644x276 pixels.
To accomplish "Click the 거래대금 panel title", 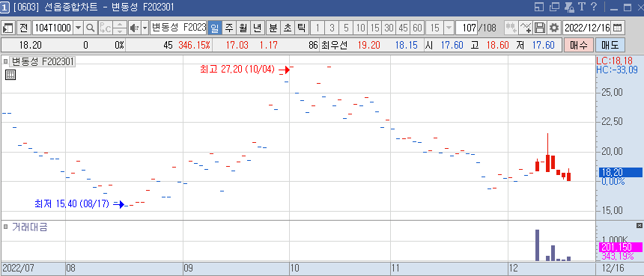I will tap(29, 227).
